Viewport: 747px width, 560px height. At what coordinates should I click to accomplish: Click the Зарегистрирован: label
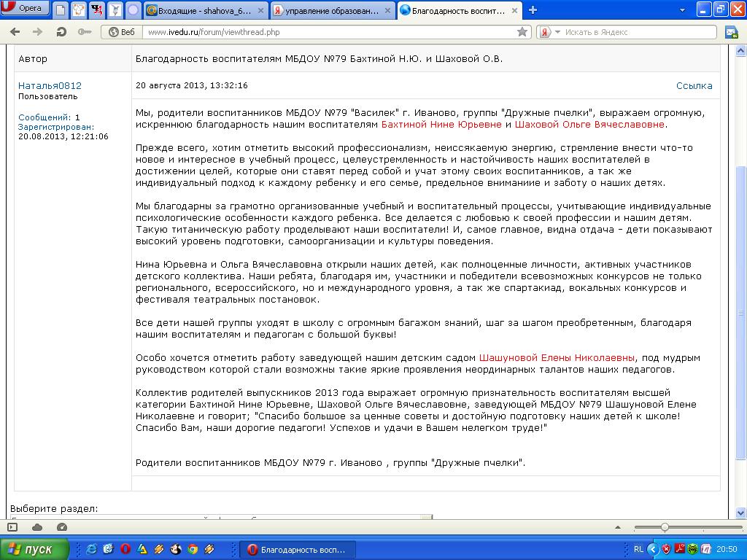(x=56, y=127)
